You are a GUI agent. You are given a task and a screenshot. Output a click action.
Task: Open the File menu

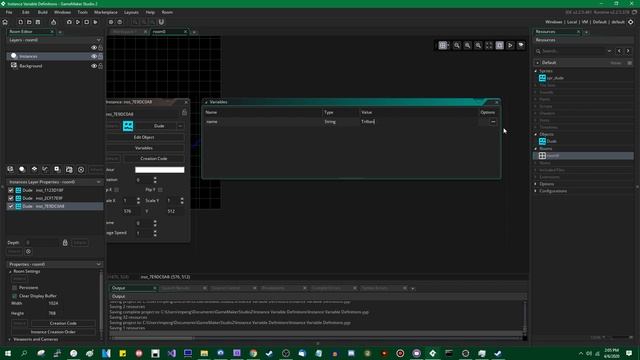click(9, 12)
